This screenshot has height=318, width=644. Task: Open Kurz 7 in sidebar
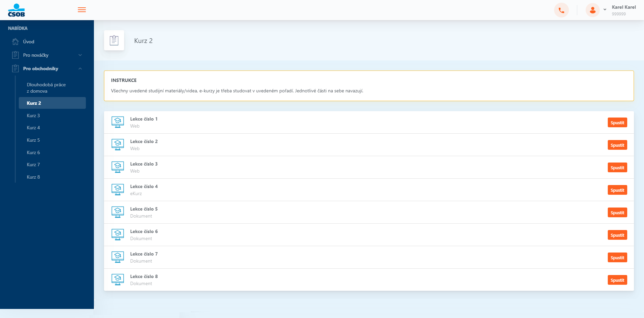tap(33, 165)
